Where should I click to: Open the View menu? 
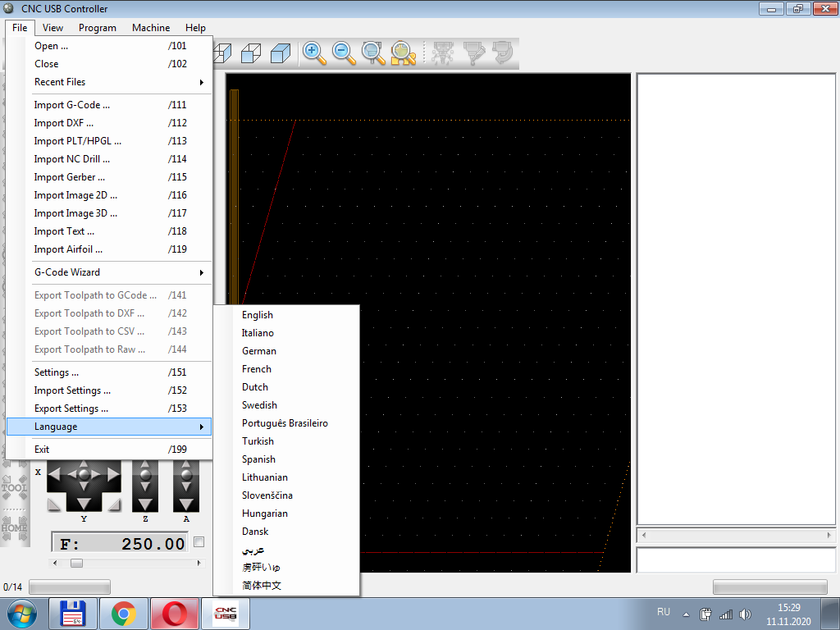(x=52, y=28)
